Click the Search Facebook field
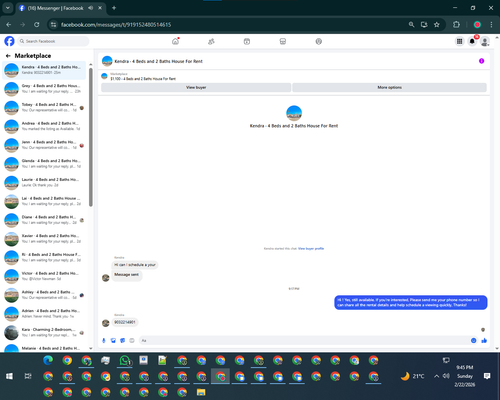Screen dimensions: 500x400 tap(53, 41)
